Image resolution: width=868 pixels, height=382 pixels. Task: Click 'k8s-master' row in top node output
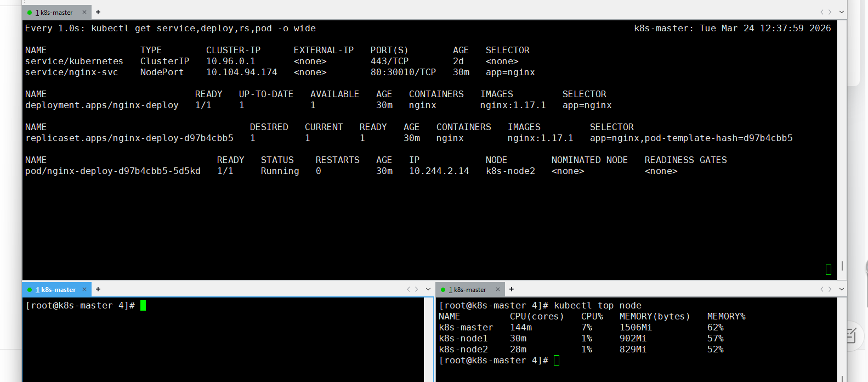point(581,328)
